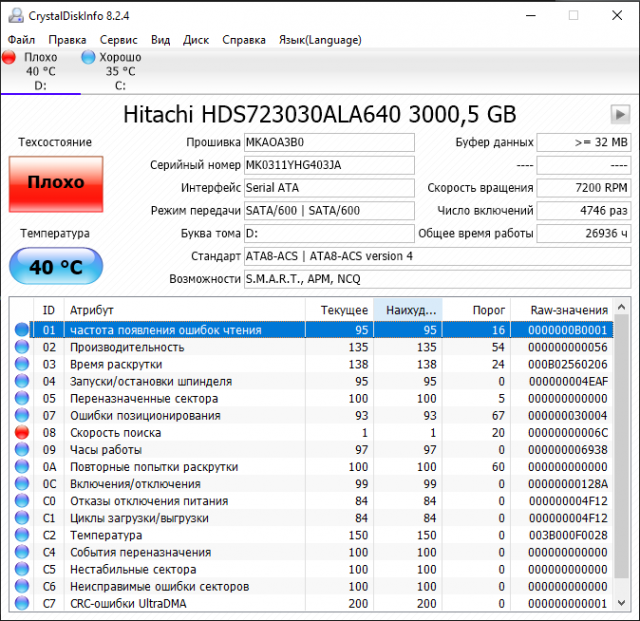This screenshot has height=621, width=640.
Task: Click the blue status icon of row C5
Action: (22, 570)
